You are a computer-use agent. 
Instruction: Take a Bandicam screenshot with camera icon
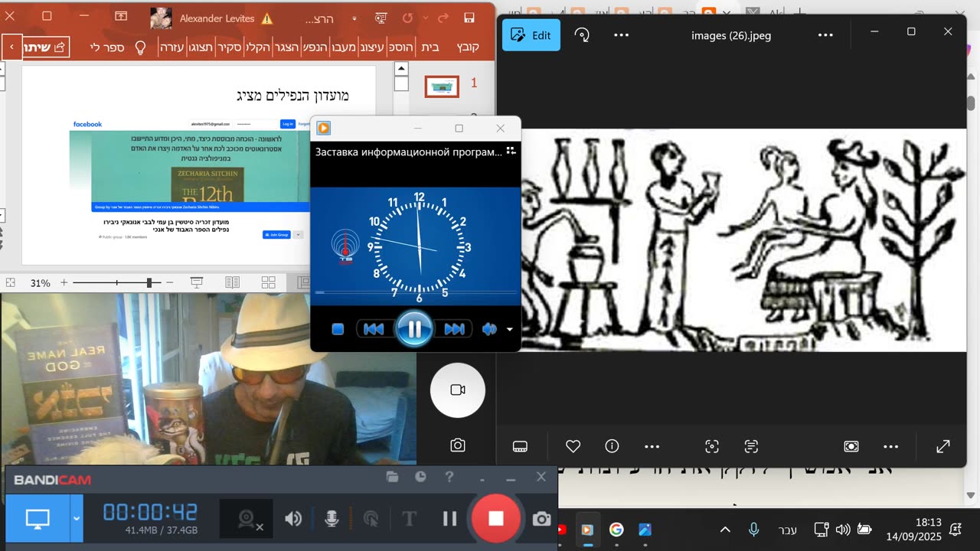click(x=541, y=520)
